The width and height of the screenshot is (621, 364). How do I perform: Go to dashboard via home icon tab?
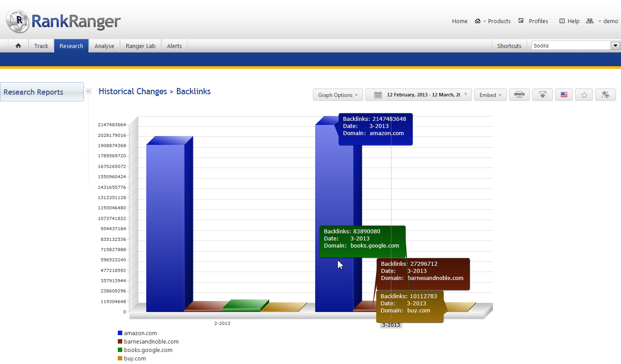pyautogui.click(x=18, y=46)
